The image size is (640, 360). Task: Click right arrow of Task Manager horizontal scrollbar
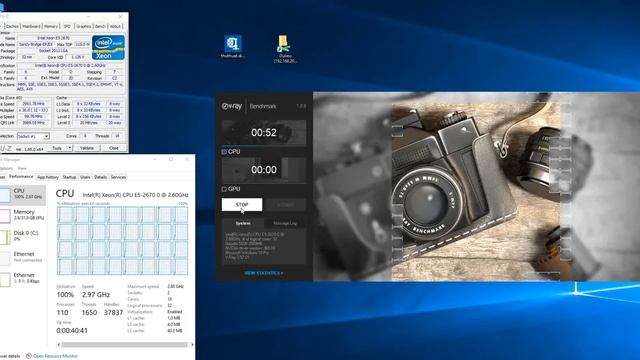[192, 345]
